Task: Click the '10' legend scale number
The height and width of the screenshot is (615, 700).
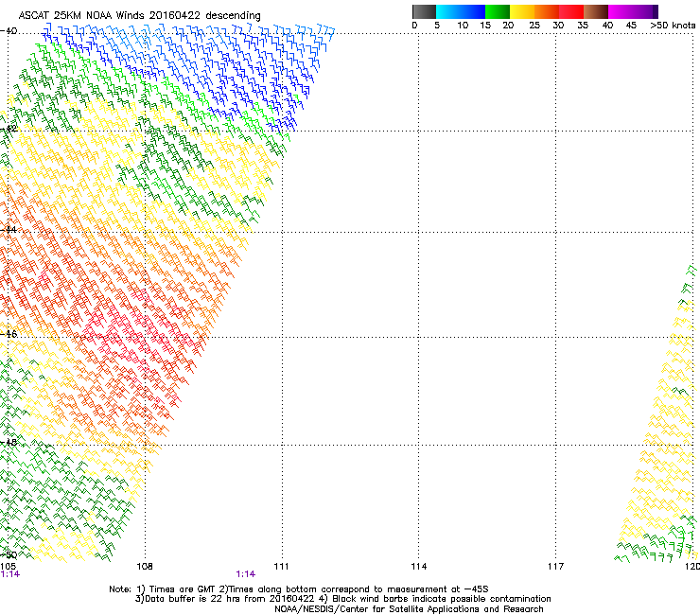Action: click(463, 26)
